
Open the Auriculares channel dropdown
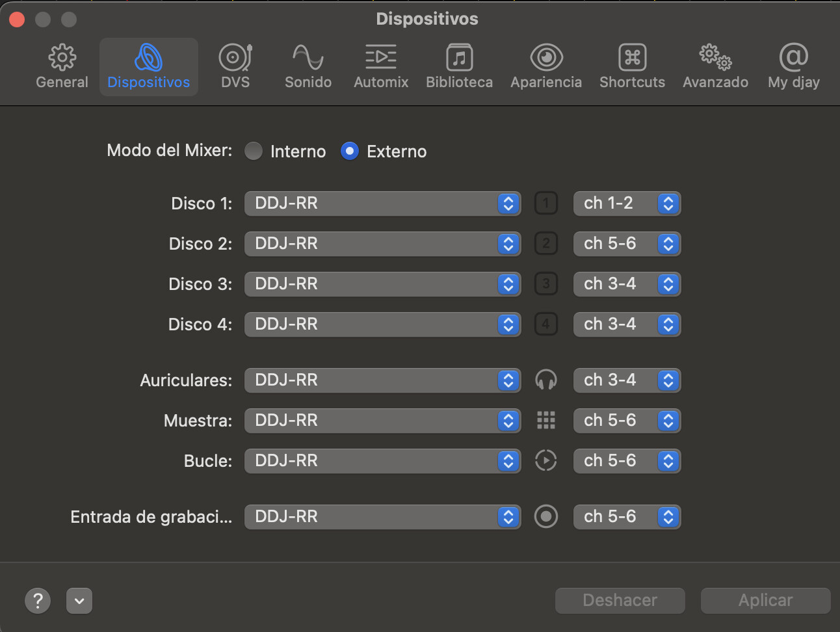pyautogui.click(x=627, y=380)
